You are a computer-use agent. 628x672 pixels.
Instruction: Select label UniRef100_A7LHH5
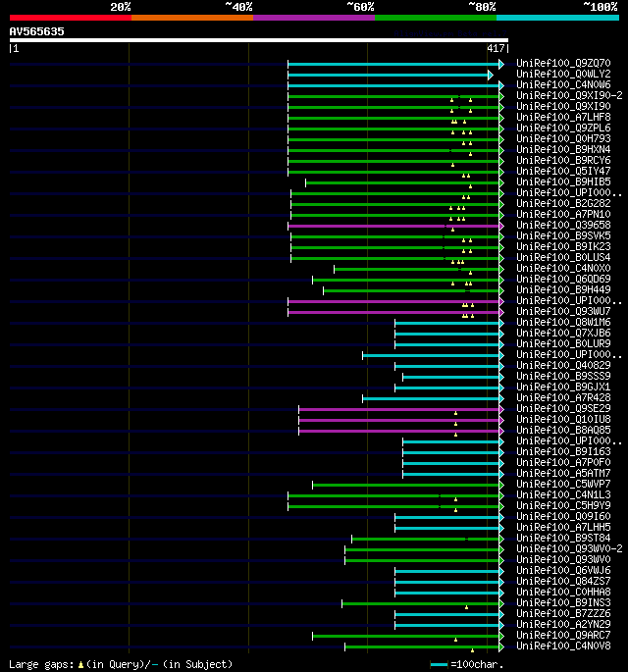tap(563, 527)
